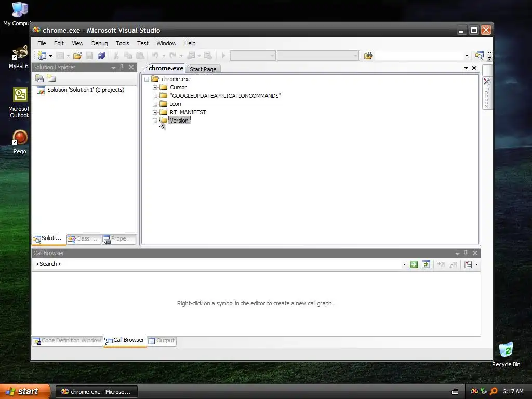
Task: Open the Window menu
Action: pyautogui.click(x=166, y=43)
